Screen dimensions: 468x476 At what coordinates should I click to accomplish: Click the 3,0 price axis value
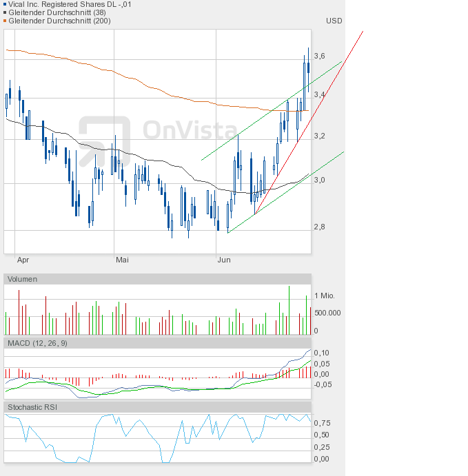coord(320,180)
